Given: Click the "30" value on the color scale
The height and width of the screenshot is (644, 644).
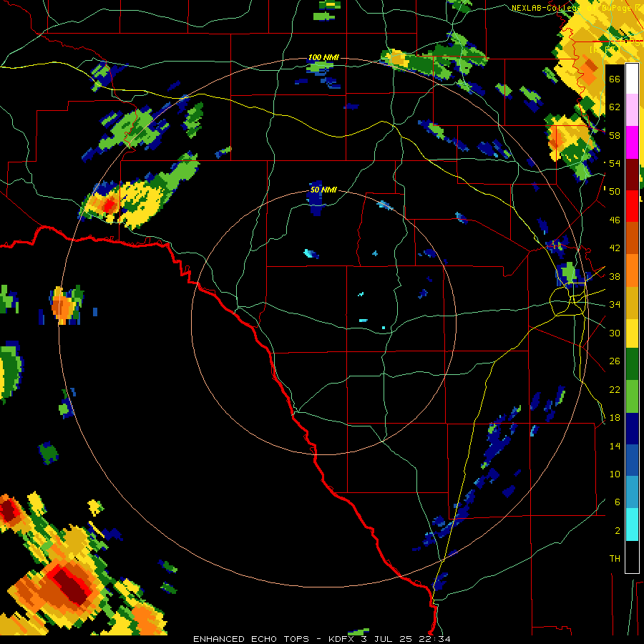Looking at the screenshot, I should coord(615,333).
